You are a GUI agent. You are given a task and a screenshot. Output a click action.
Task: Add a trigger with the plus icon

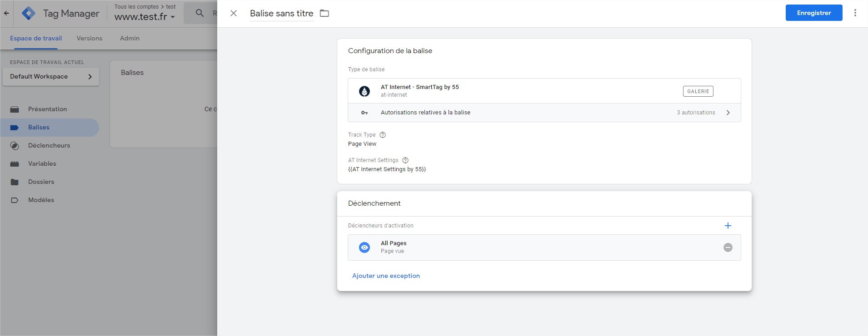728,226
